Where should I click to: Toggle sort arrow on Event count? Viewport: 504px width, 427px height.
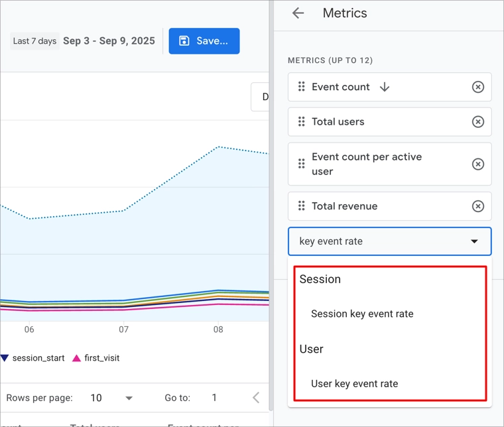(x=385, y=87)
